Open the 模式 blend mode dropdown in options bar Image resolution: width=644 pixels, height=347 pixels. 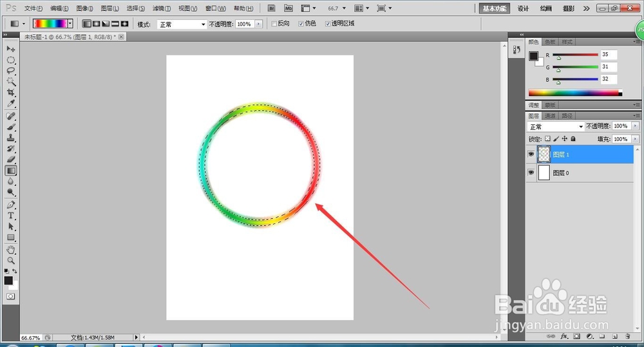182,24
